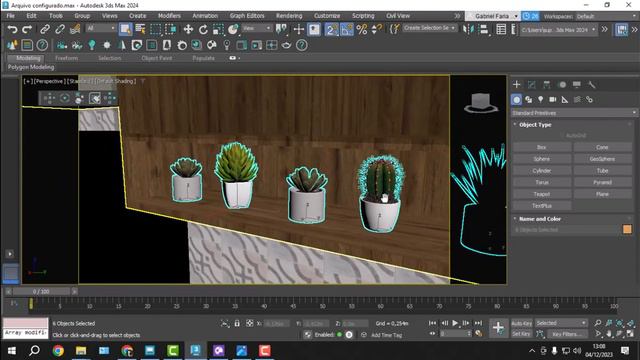Toggle Percent Snap icon
Viewport: 640px width, 360px height.
tap(362, 29)
